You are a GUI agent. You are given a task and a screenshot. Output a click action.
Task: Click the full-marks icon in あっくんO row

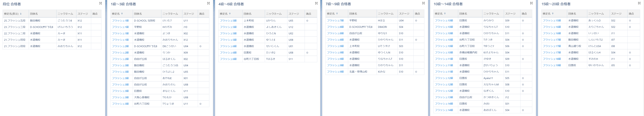630,21
